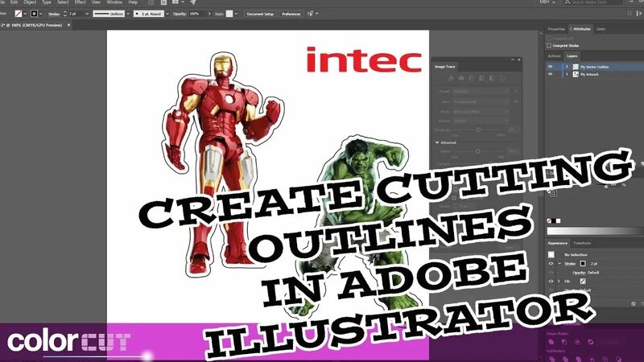Switch to the Attributes tab
Screen dimensions: 644x362
coord(580,29)
